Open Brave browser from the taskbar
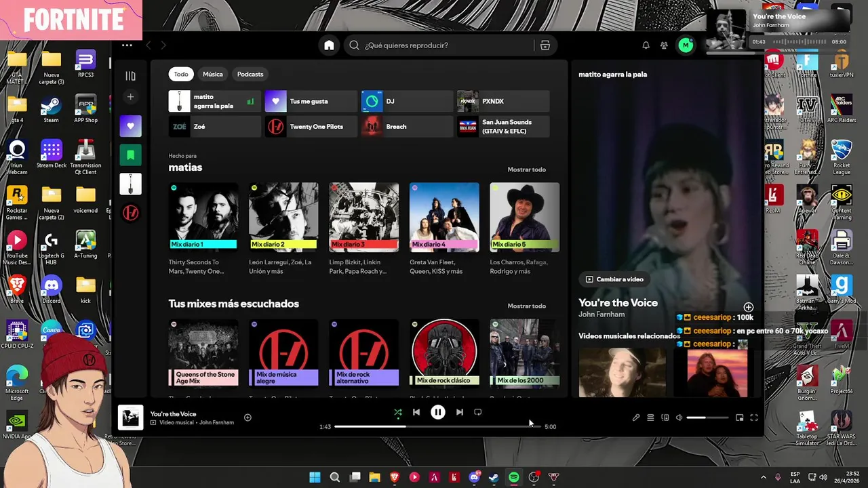The height and width of the screenshot is (488, 868). pos(395,477)
